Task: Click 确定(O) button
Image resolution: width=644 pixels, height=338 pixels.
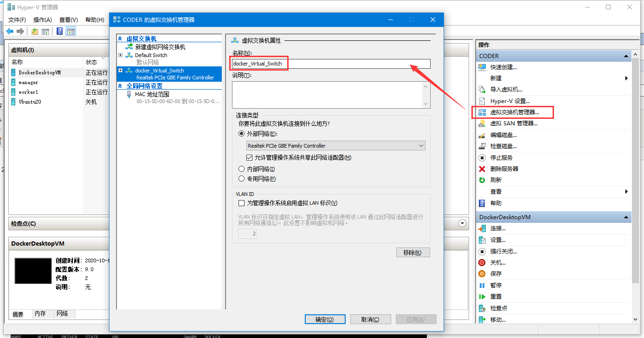Action: (x=325, y=319)
